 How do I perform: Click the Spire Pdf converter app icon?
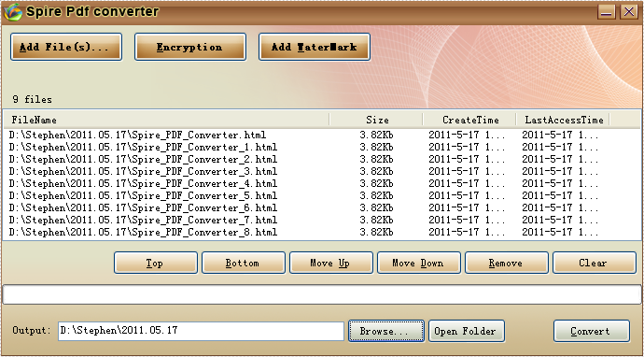click(13, 12)
